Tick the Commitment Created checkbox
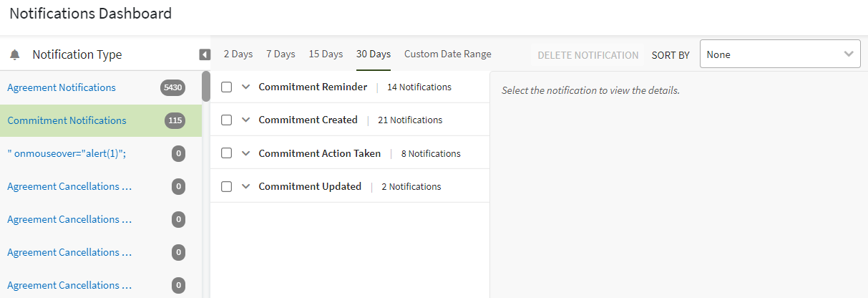Screen dimensions: 868x298 (226, 120)
